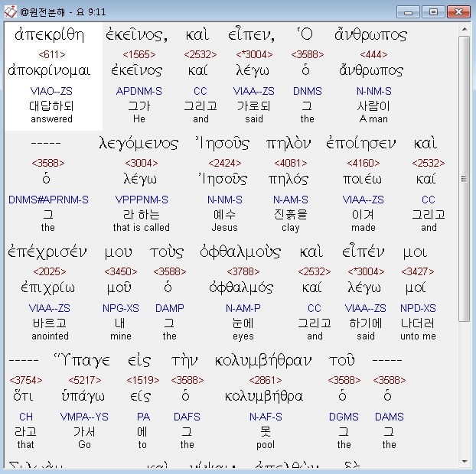Click the parsing code VMPA--YS
This screenshot has width=476, height=474.
coord(84,417)
